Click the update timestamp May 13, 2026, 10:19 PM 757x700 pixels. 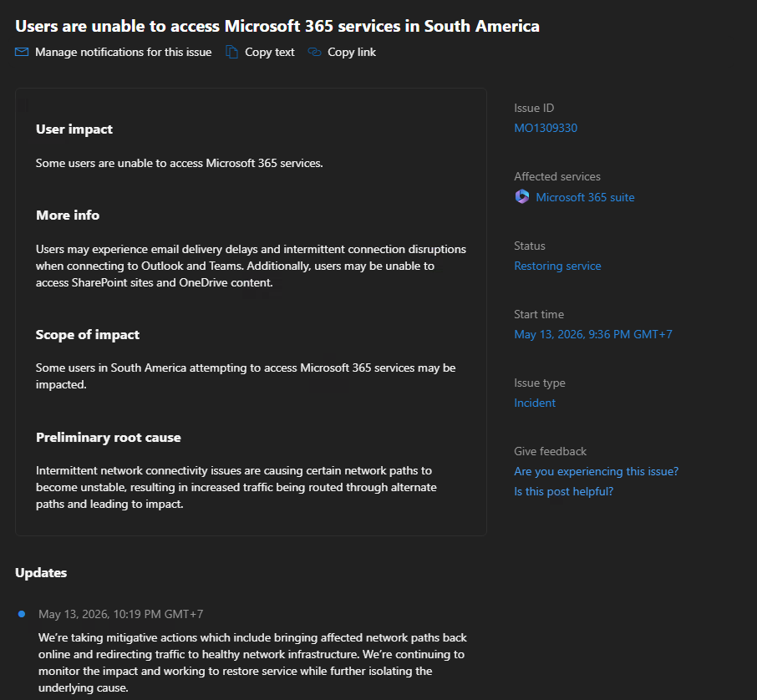[x=120, y=614]
